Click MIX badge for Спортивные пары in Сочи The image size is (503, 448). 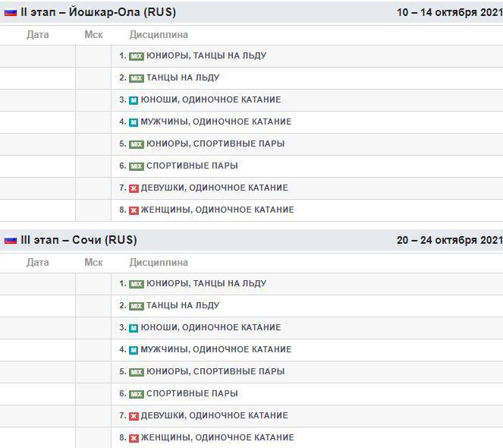click(x=137, y=394)
